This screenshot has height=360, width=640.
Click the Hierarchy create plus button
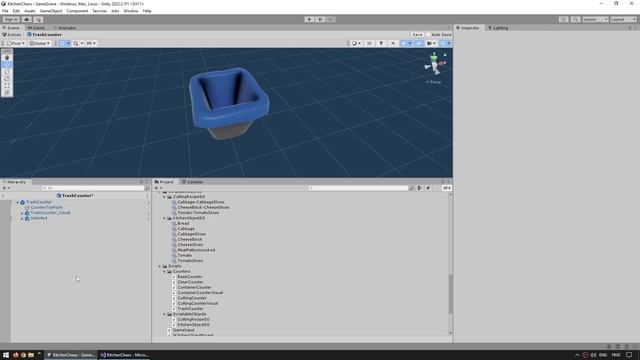pos(6,188)
